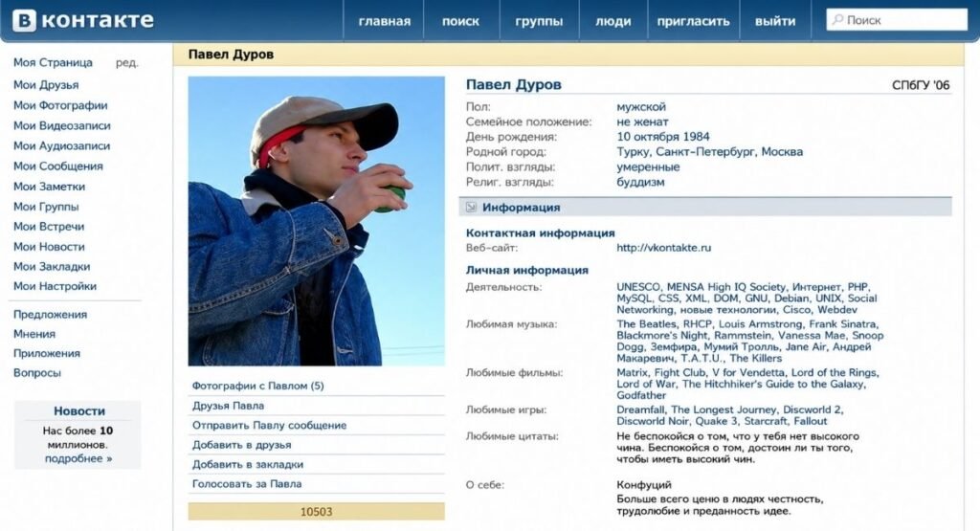Image resolution: width=980 pixels, height=531 pixels.
Task: Click the СПбГУ '06 link
Action: [x=921, y=85]
